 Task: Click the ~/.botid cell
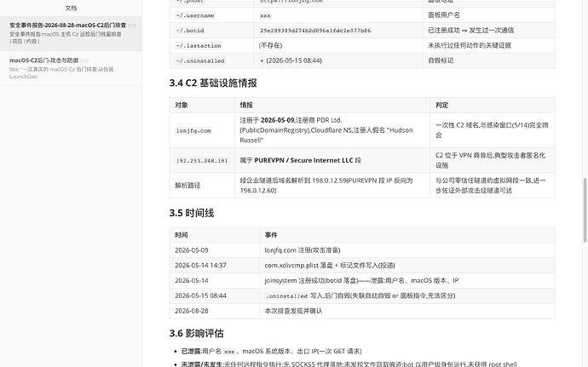[211, 31]
